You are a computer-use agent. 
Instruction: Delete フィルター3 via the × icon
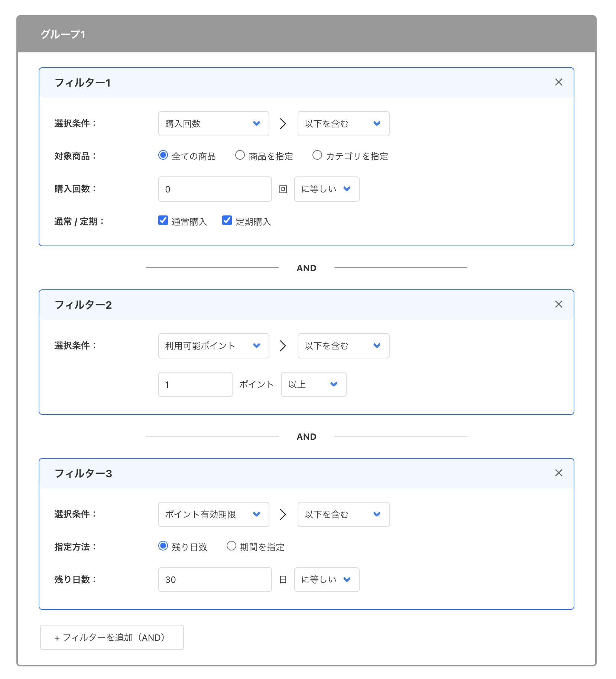click(x=558, y=473)
